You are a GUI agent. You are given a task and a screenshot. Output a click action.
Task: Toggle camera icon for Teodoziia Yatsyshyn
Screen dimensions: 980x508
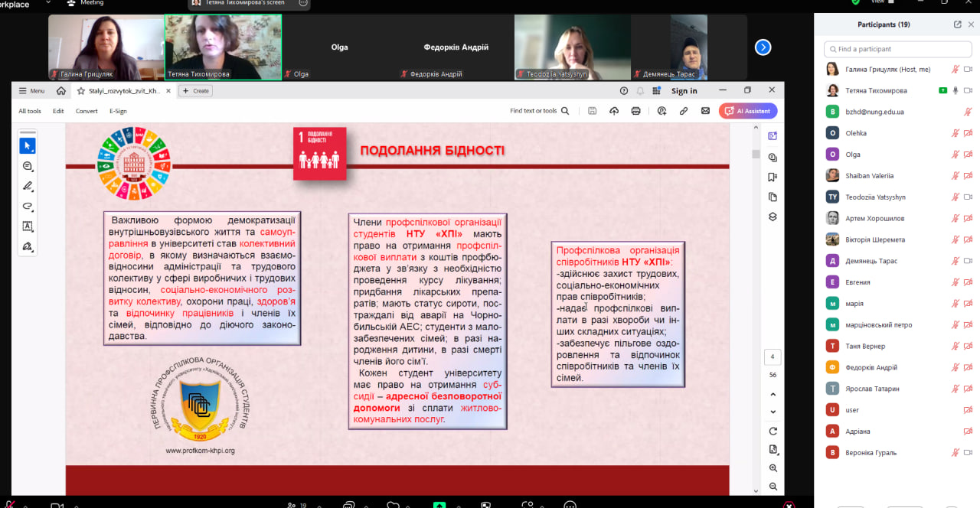click(968, 197)
